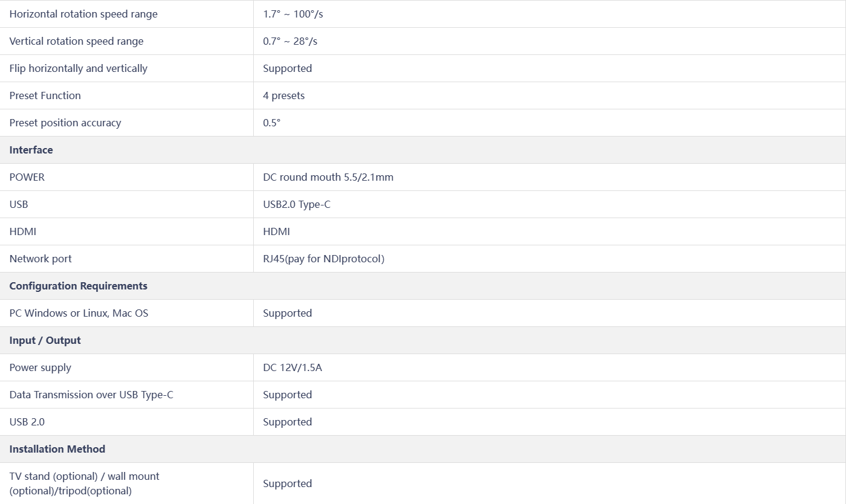Select the Installation Method section header
The image size is (846, 504).
[57, 449]
